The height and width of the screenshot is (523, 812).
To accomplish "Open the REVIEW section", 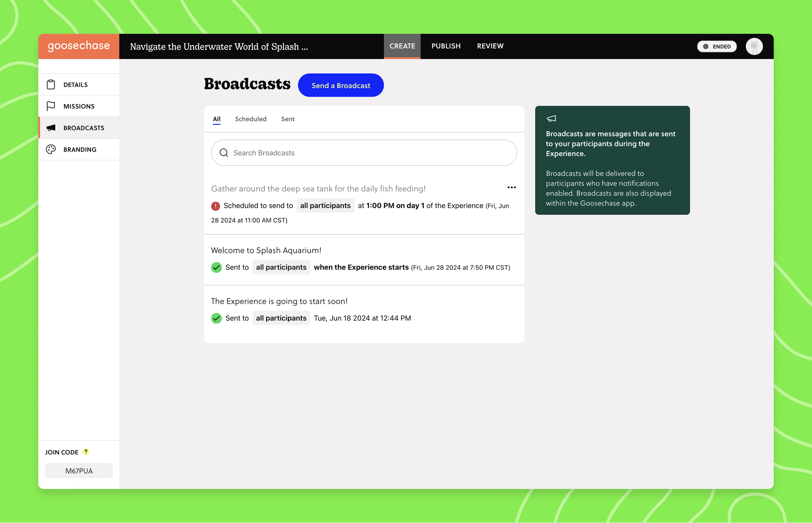I will [490, 46].
